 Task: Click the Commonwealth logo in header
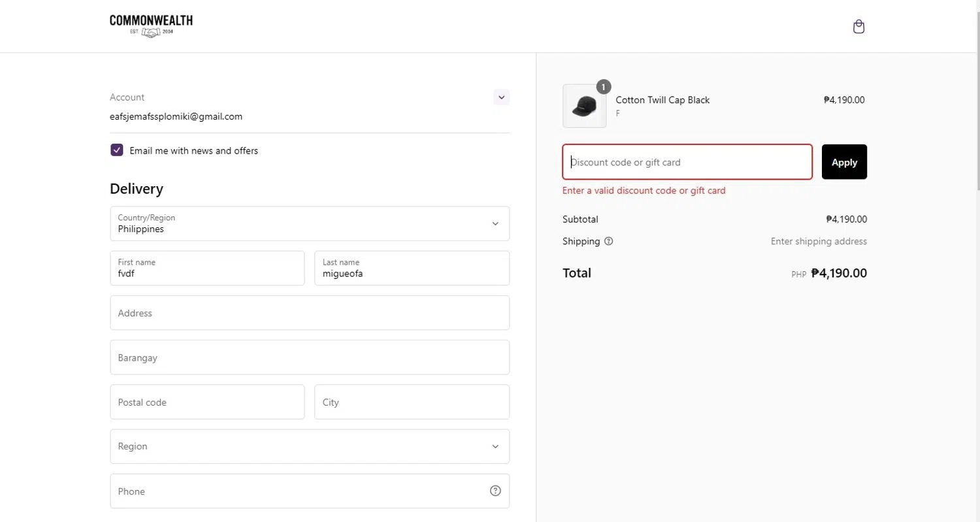(151, 26)
